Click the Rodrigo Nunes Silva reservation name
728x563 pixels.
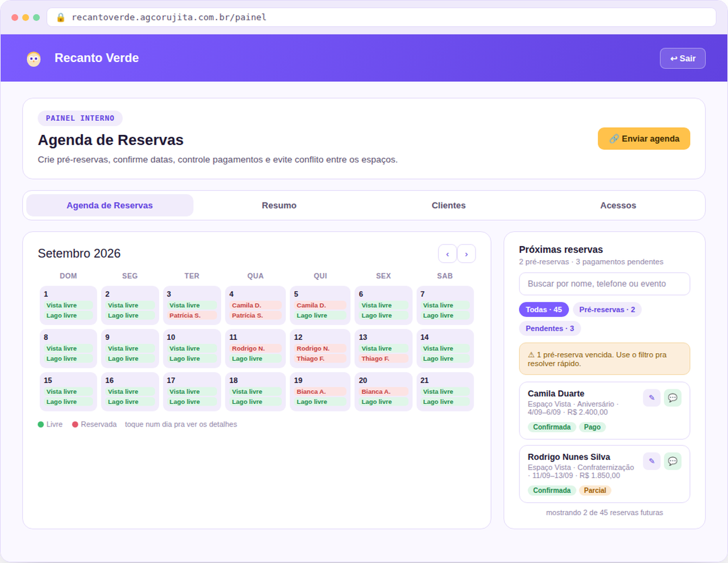coord(569,457)
